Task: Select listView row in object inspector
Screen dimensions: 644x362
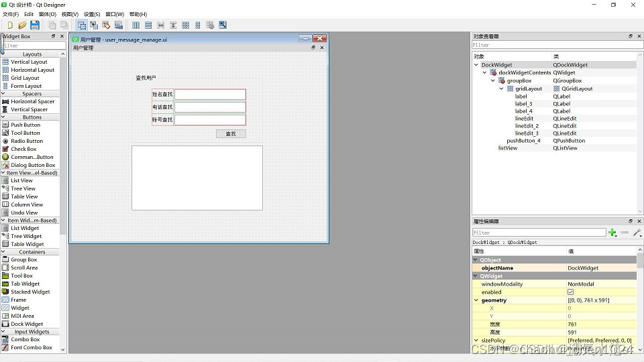Action: [x=554, y=148]
